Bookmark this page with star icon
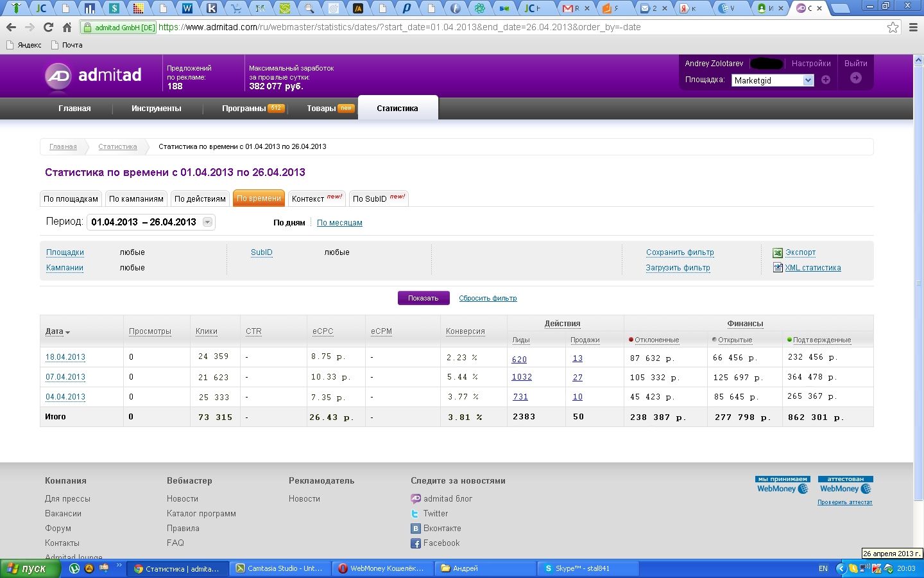Screen dimensions: 924x578 [x=893, y=27]
